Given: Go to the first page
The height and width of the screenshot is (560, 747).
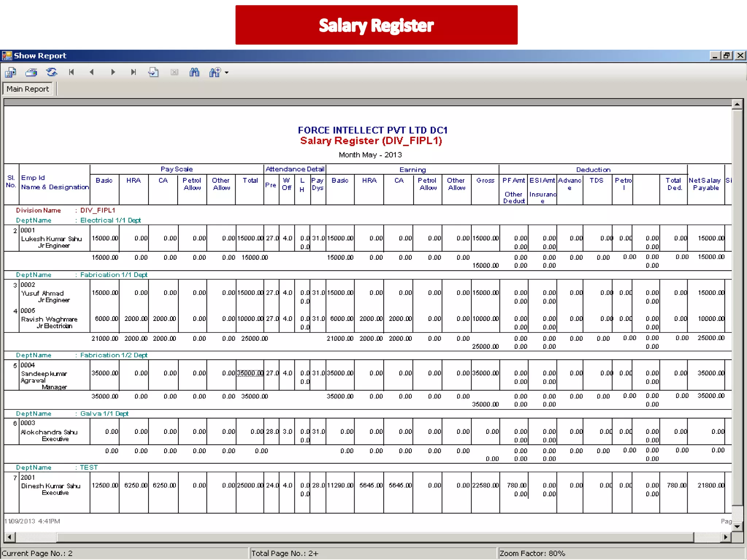Looking at the screenshot, I should pos(71,72).
